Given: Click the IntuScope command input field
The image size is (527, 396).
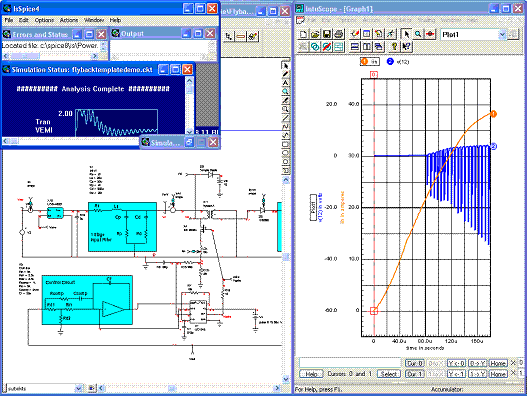Looking at the screenshot, I should point(350,363).
